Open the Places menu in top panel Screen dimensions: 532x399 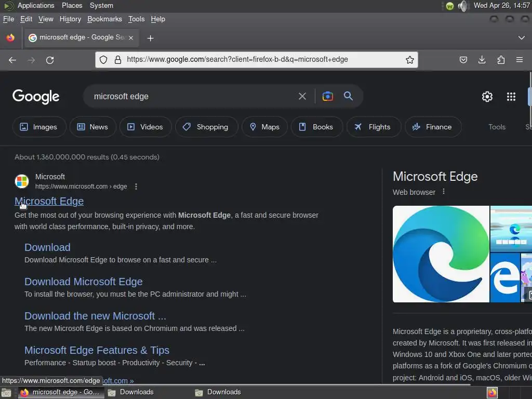[x=72, y=5]
